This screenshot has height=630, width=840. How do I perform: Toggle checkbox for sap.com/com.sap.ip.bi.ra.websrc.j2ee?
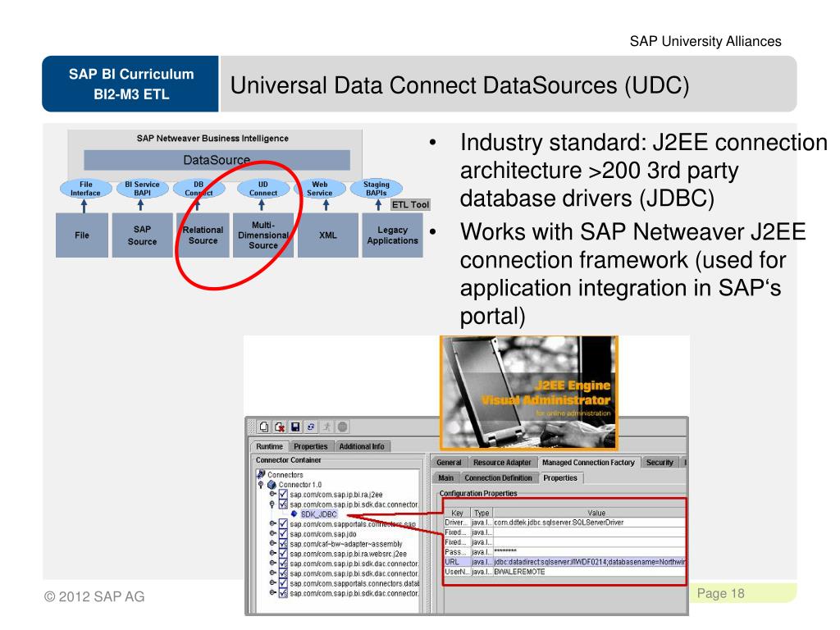283,554
